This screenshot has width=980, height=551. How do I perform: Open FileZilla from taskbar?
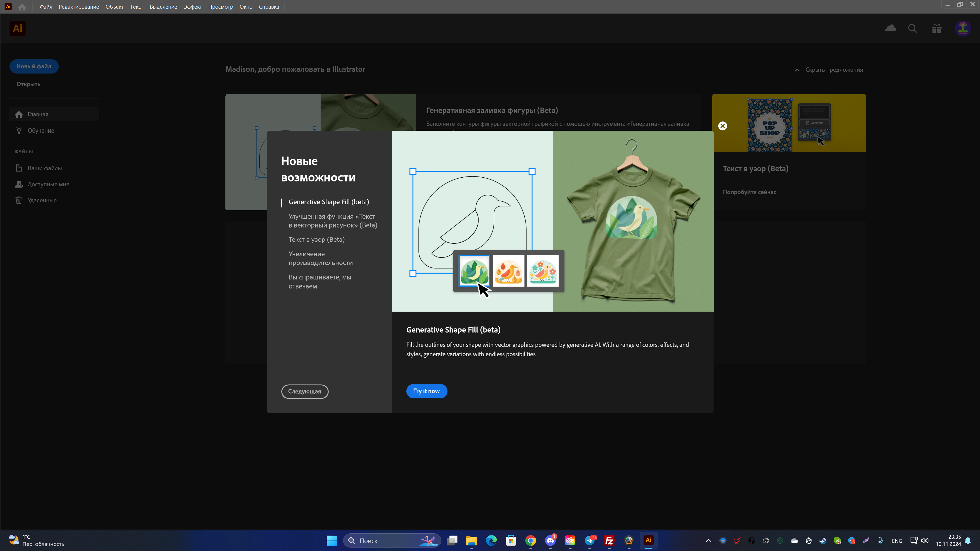point(609,540)
